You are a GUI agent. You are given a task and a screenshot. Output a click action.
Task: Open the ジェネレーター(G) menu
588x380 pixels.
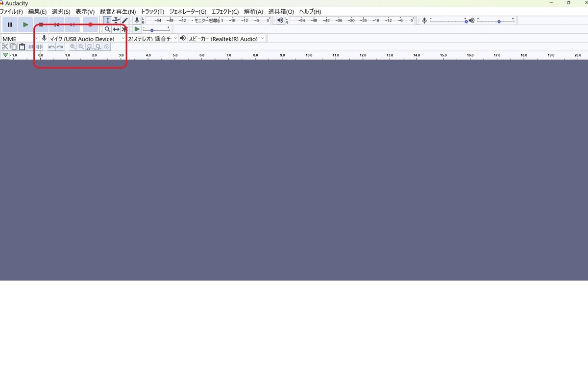[188, 12]
